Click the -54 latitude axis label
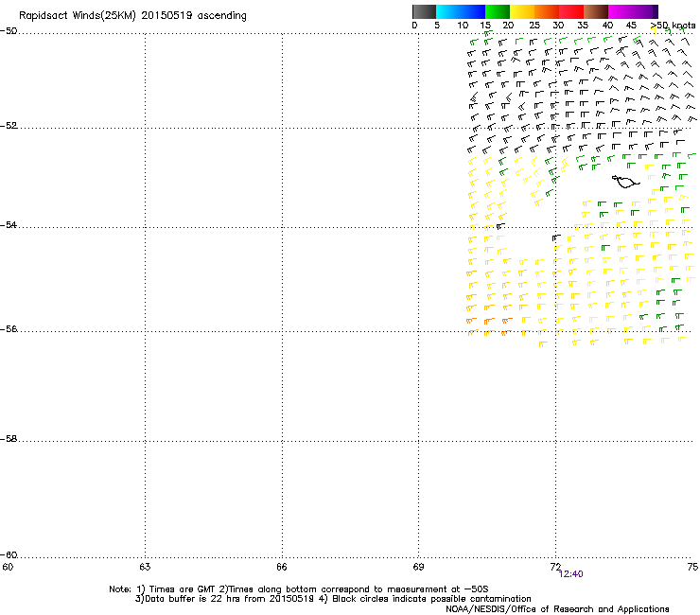 coord(9,225)
